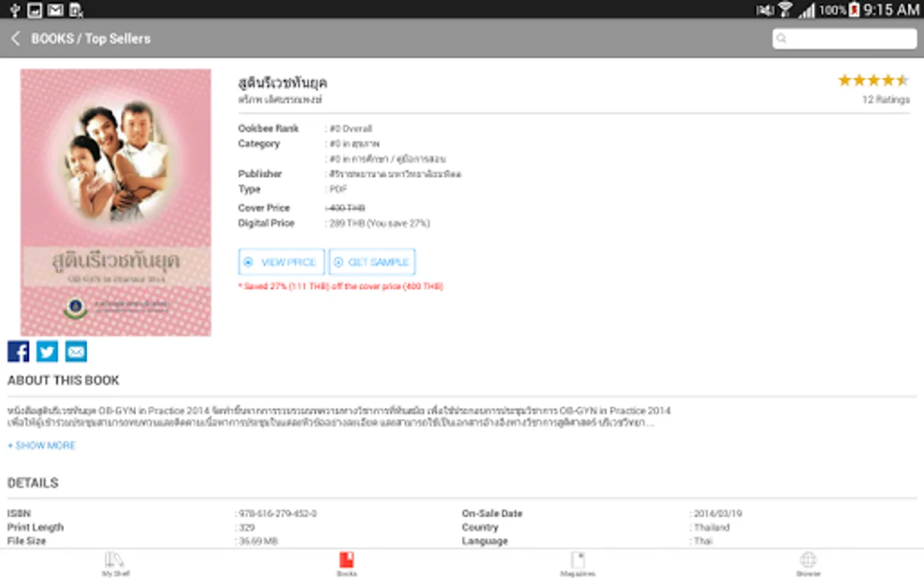
Task: Switch to the Books tab
Action: click(x=346, y=564)
